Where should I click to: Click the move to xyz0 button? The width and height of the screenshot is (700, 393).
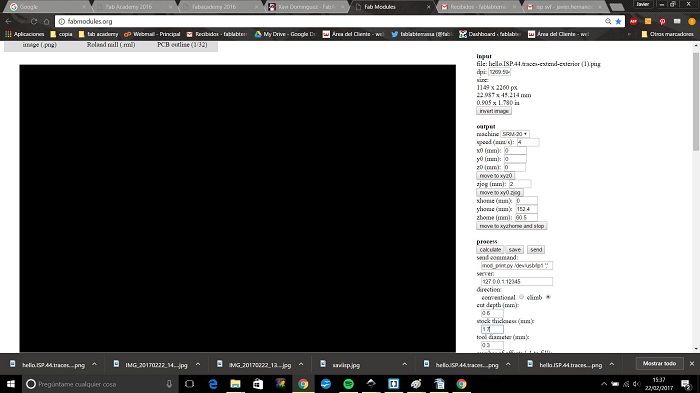496,176
